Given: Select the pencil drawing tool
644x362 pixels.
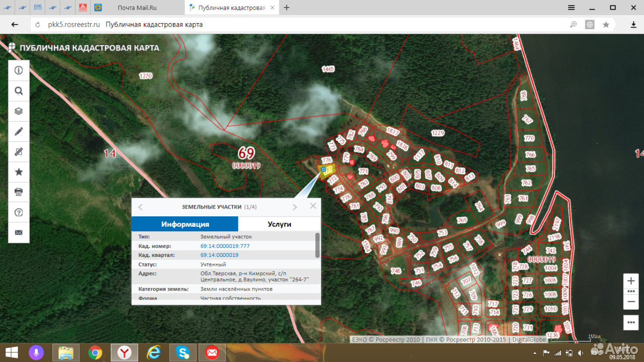Looking at the screenshot, I should (x=19, y=132).
